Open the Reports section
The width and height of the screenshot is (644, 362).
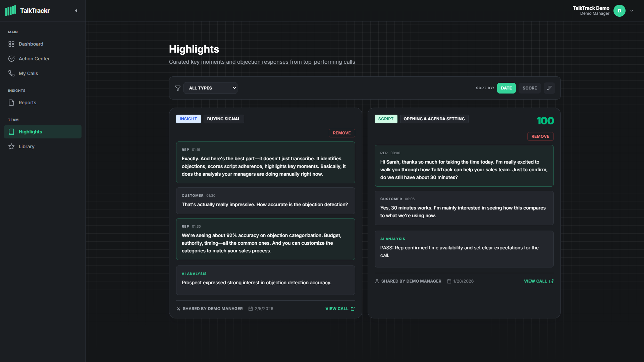27,103
